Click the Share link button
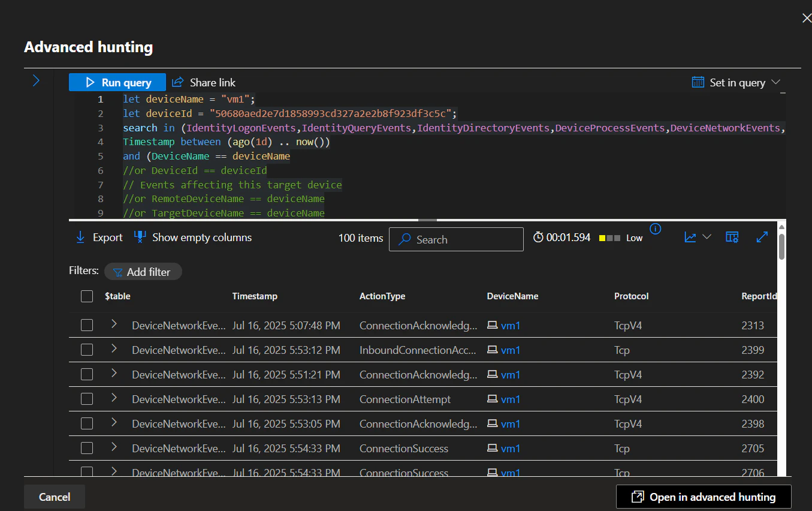This screenshot has width=812, height=511. click(204, 83)
